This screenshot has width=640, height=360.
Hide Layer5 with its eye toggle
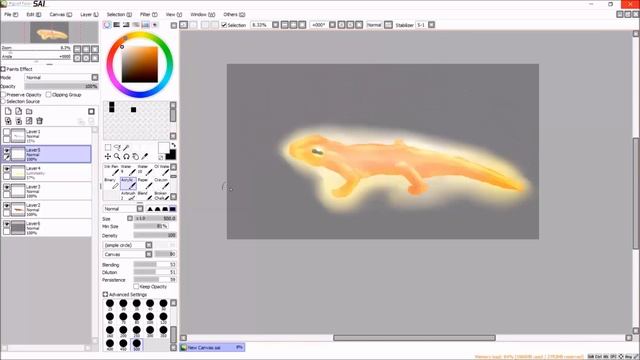pyautogui.click(x=7, y=151)
